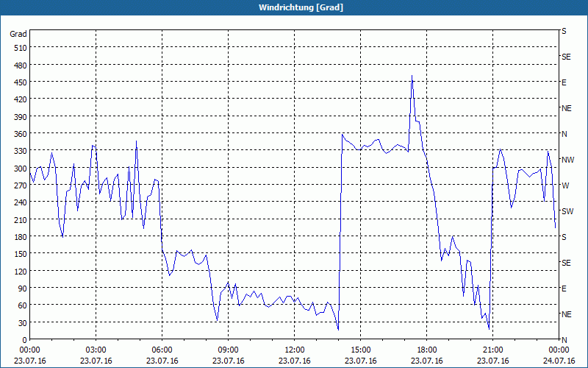The image size is (588, 368).
Task: Select the 30 y-axis value
Action: pos(23,323)
